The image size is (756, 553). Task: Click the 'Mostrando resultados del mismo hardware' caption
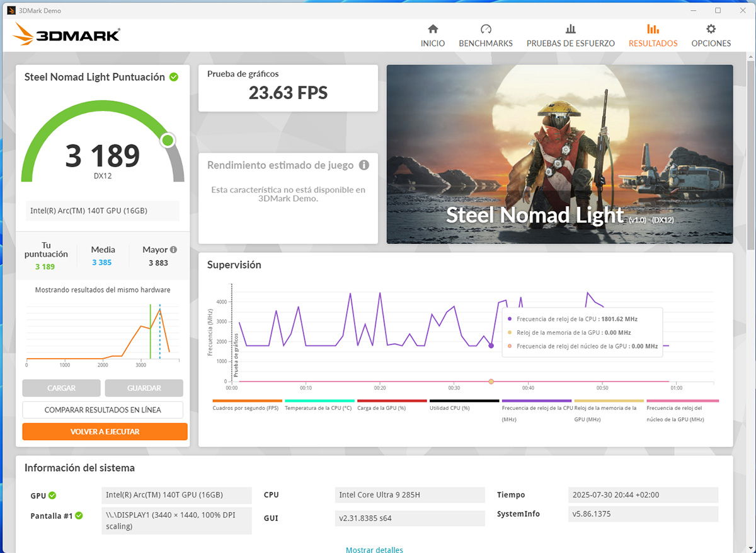pos(103,290)
